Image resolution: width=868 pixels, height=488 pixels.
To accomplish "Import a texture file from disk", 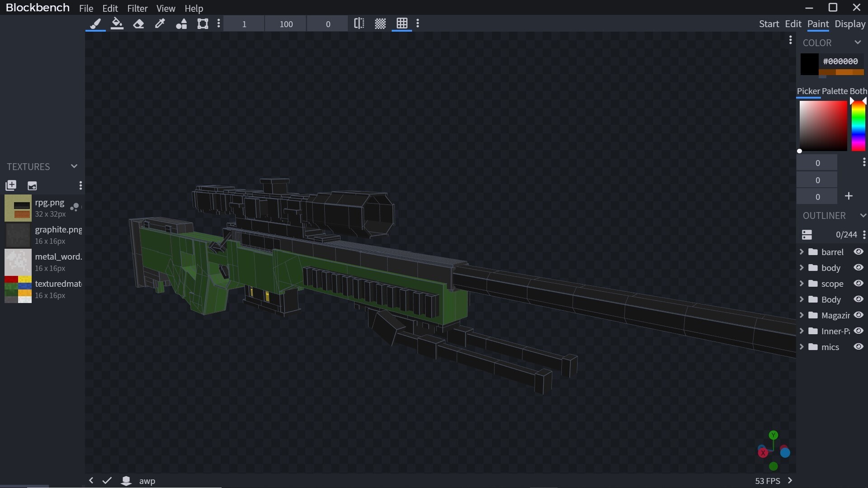I will (x=32, y=185).
